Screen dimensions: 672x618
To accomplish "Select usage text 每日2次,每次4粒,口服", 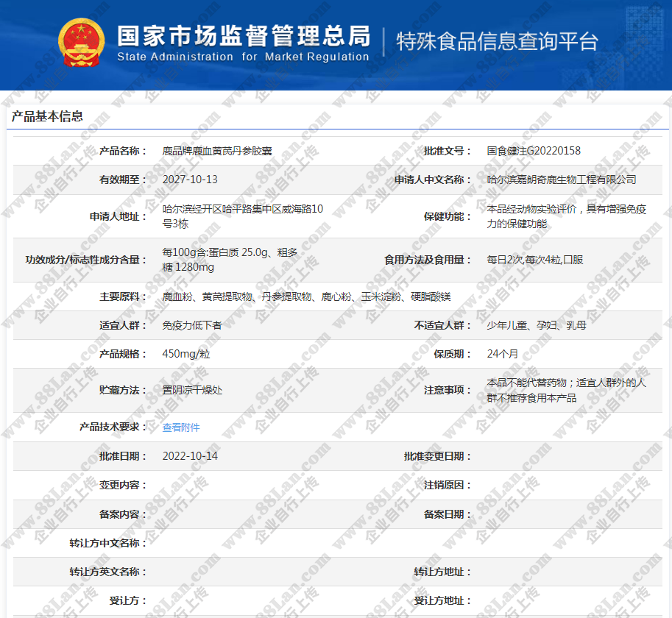I will pyautogui.click(x=535, y=260).
